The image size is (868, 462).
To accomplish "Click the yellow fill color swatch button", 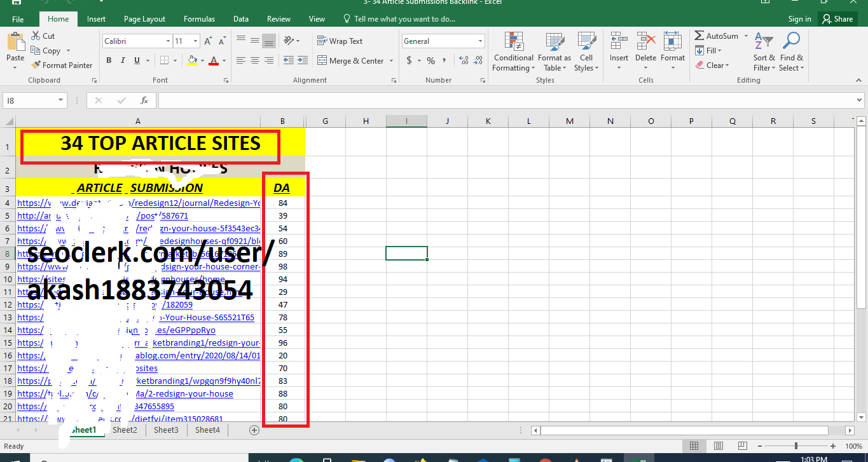I will pyautogui.click(x=192, y=60).
